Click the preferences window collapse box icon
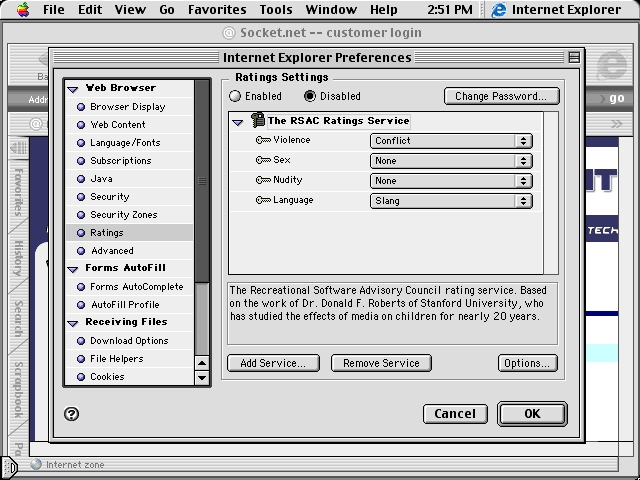The image size is (640, 480). (x=574, y=58)
